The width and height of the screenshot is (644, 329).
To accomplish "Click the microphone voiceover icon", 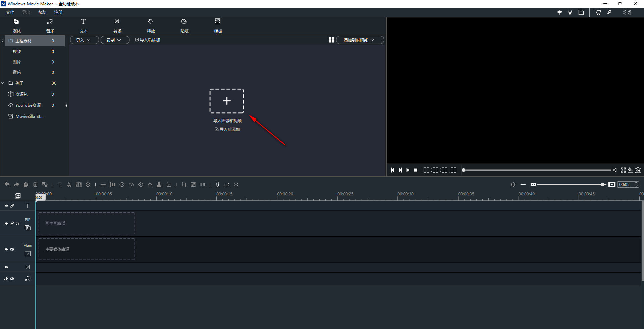I will (217, 184).
